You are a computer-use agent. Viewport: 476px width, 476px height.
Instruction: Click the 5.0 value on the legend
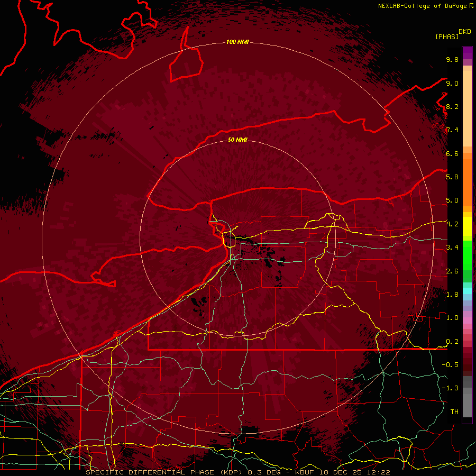click(452, 200)
